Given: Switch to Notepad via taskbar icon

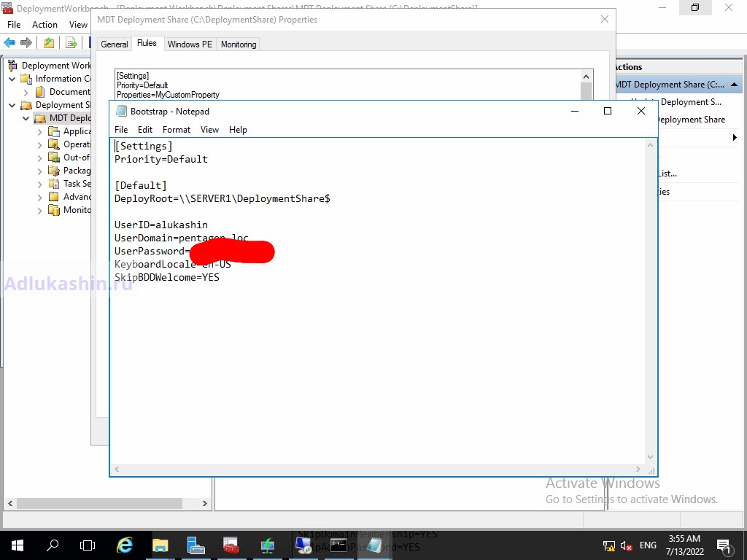Looking at the screenshot, I should point(374,545).
